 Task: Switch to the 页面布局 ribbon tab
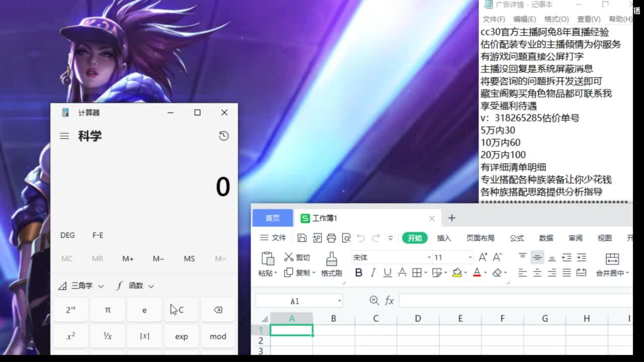click(480, 238)
